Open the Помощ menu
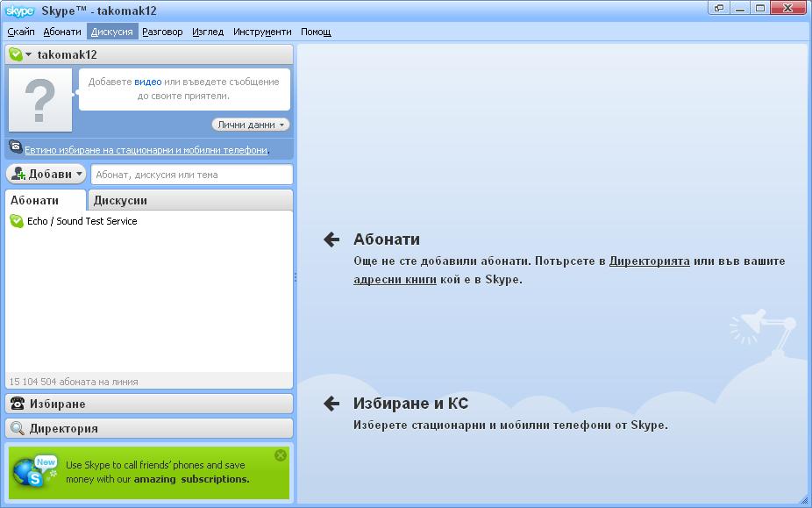The height and width of the screenshot is (508, 812). pos(316,32)
